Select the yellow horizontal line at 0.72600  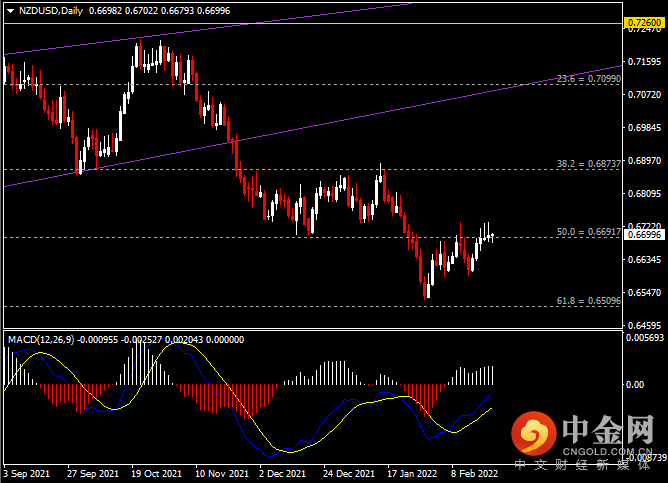[x=313, y=23]
